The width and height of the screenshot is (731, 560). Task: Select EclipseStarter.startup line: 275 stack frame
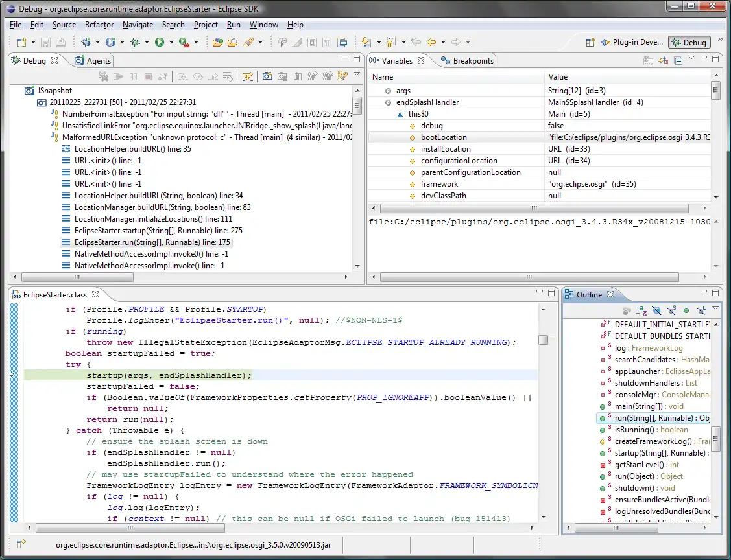[x=158, y=231]
